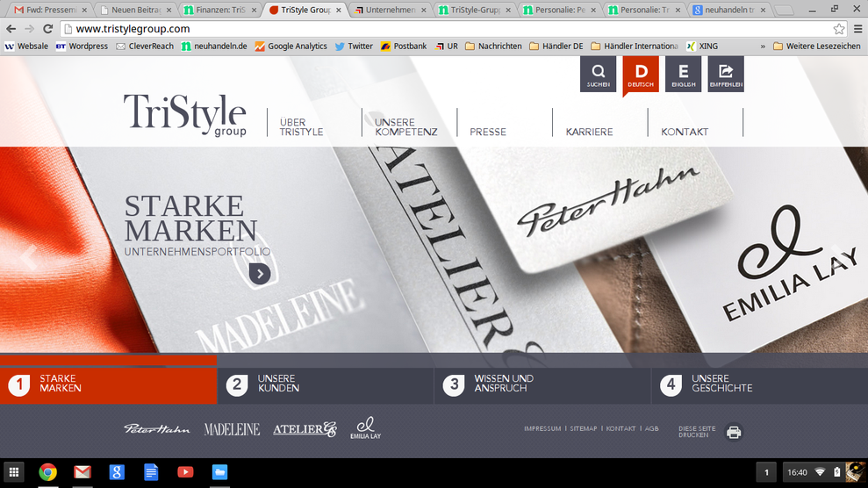Open Chrome from the shelf
868x488 pixels.
point(48,472)
